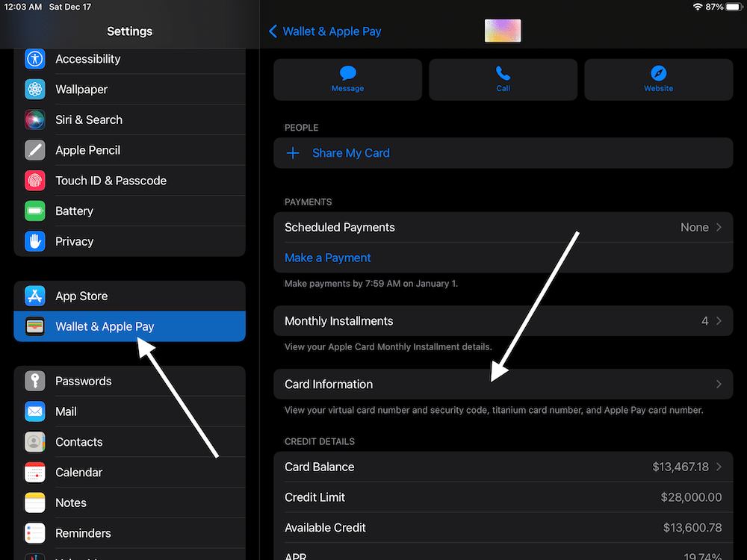Tap the Wallpaper flower icon
747x560 pixels.
click(x=35, y=90)
